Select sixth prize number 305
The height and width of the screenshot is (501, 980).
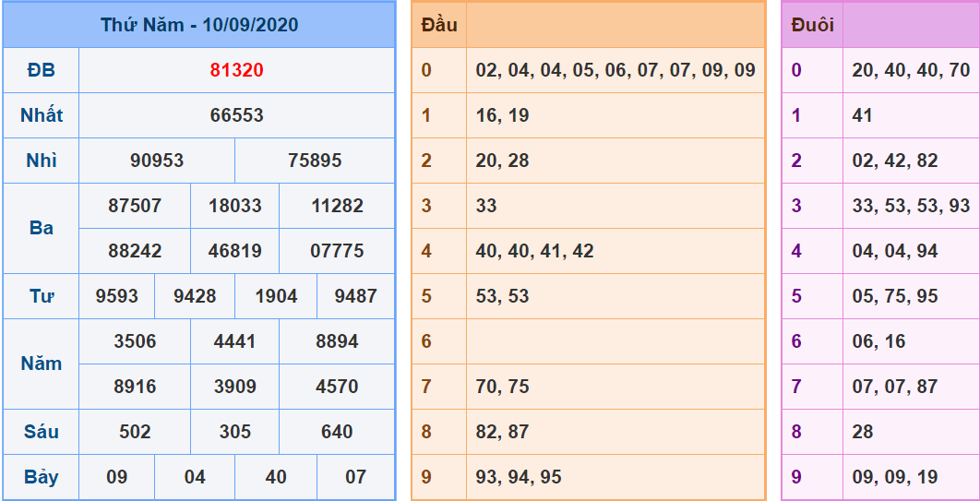pyautogui.click(x=234, y=432)
